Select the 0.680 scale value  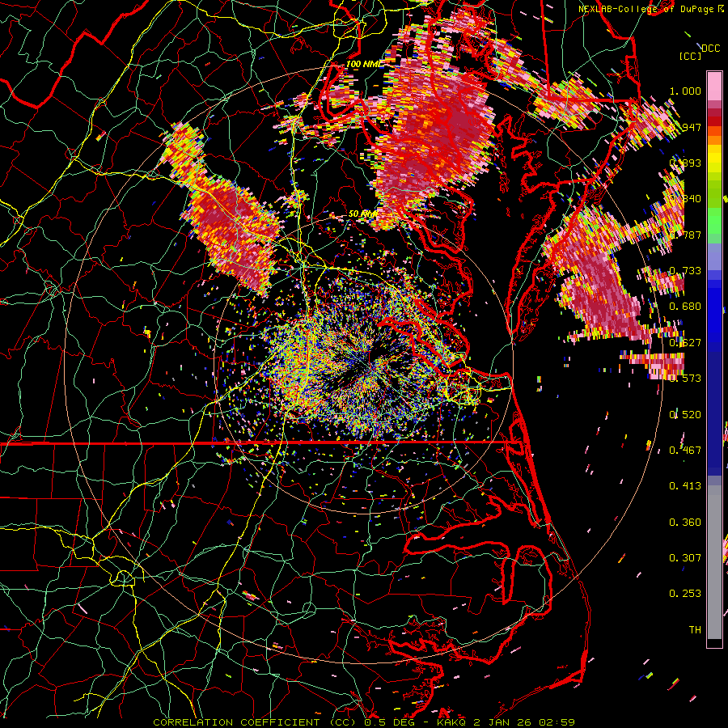pos(685,306)
